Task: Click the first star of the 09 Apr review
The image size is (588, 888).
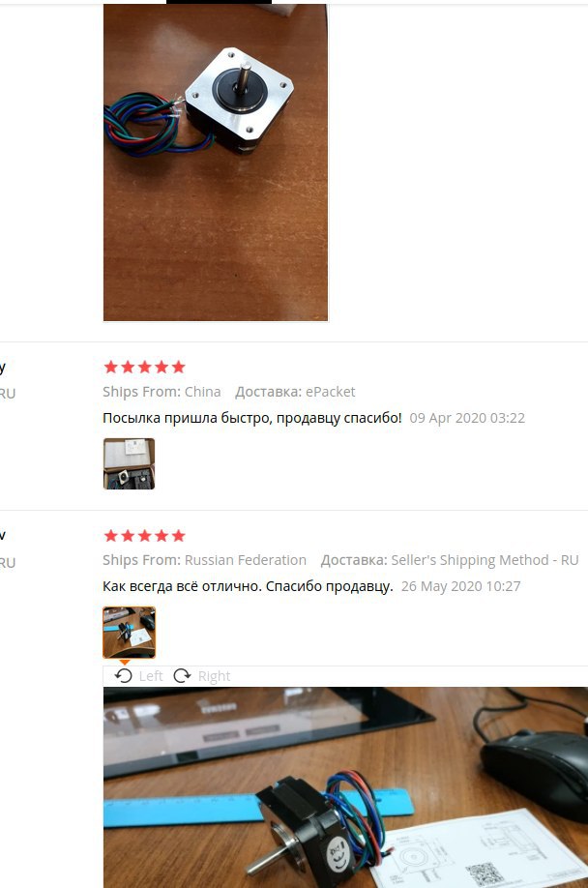Action: coord(111,367)
